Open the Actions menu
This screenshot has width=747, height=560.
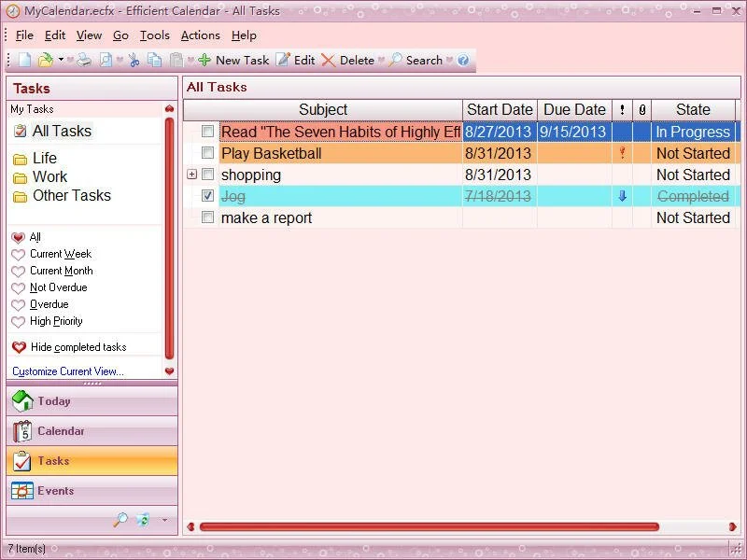200,35
